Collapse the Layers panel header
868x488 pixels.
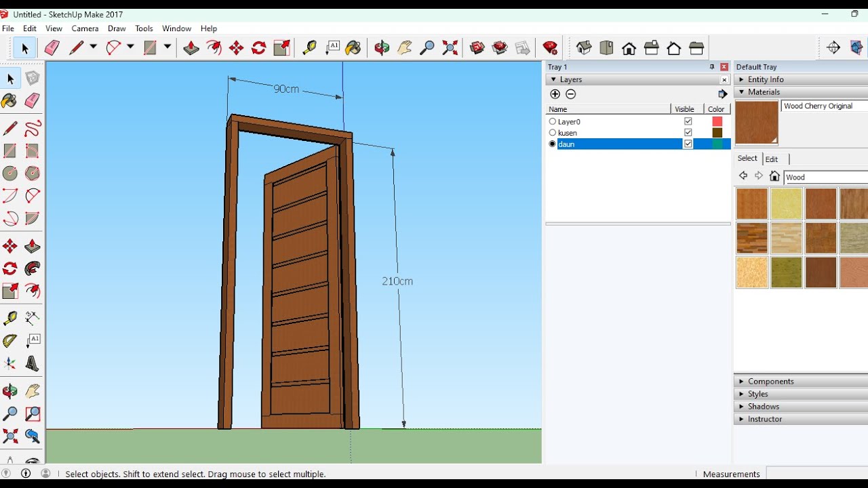click(637, 79)
